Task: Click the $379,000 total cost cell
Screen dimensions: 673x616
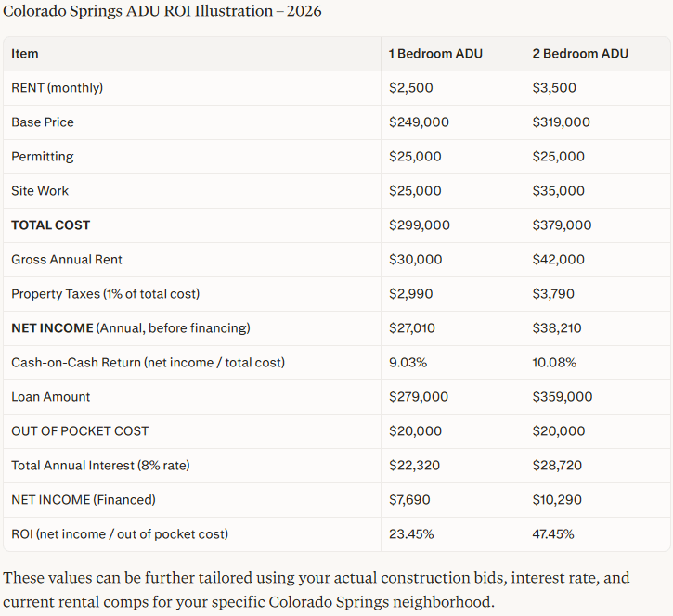Action: [562, 225]
